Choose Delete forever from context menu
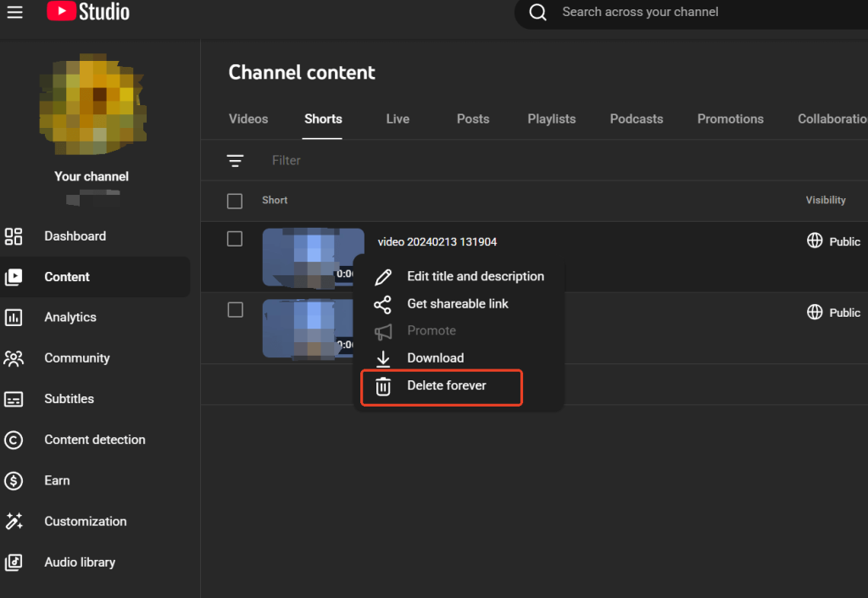 pos(446,385)
